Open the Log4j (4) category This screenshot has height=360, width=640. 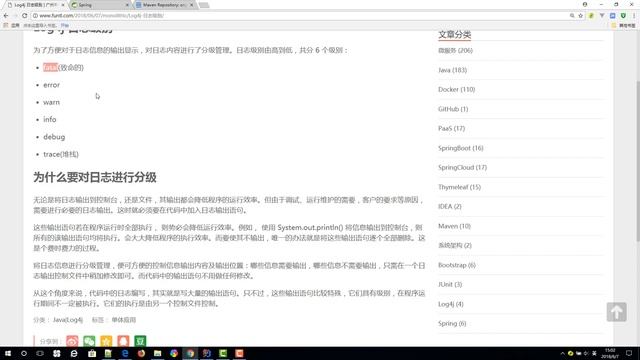point(451,304)
